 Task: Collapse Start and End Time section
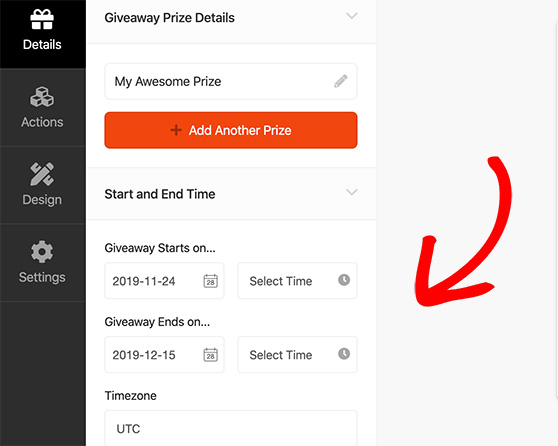tap(352, 192)
